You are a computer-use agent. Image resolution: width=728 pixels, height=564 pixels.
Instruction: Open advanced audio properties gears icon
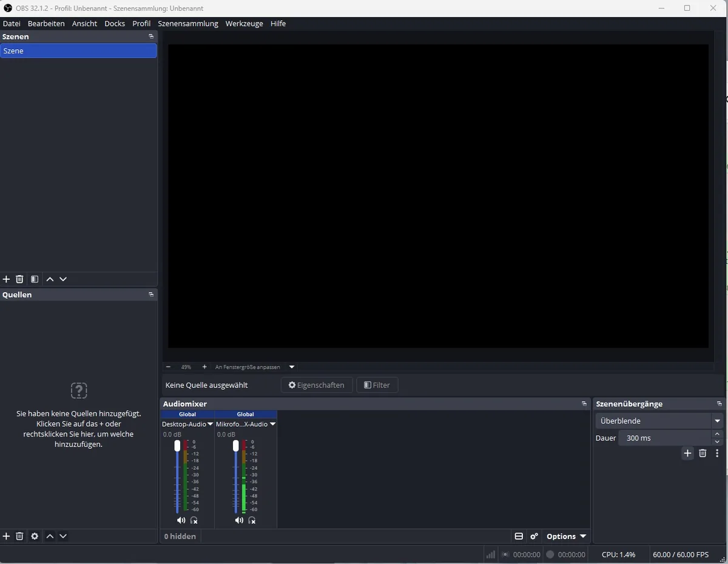[x=534, y=536]
